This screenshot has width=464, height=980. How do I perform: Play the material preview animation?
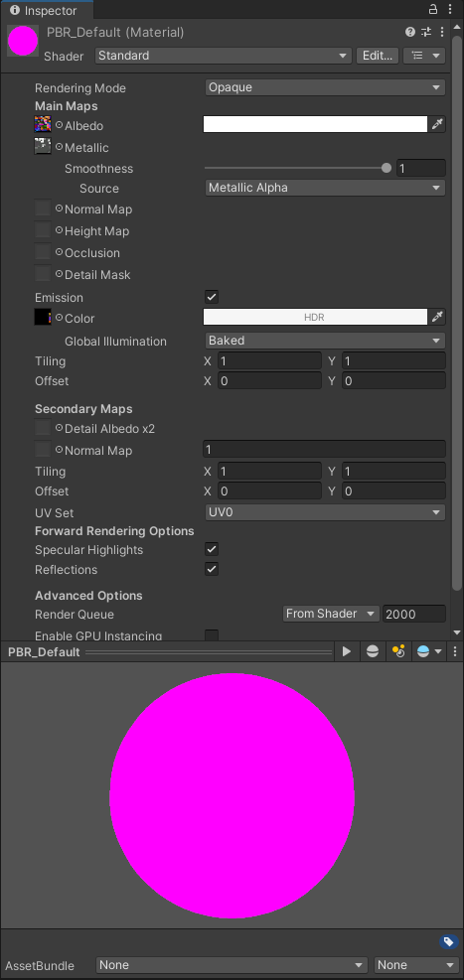[347, 652]
